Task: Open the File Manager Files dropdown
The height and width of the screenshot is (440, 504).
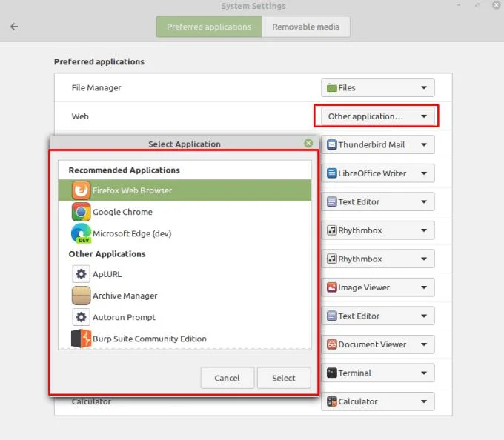Action: tap(378, 87)
